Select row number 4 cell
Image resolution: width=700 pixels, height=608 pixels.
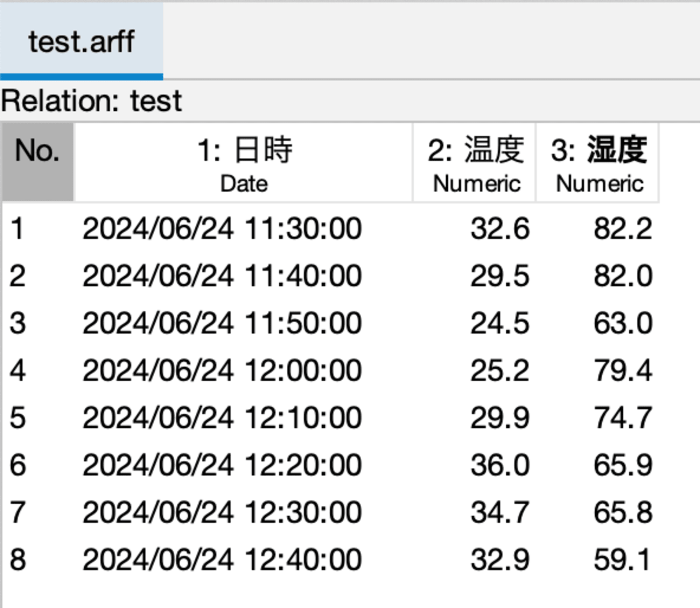[38, 370]
